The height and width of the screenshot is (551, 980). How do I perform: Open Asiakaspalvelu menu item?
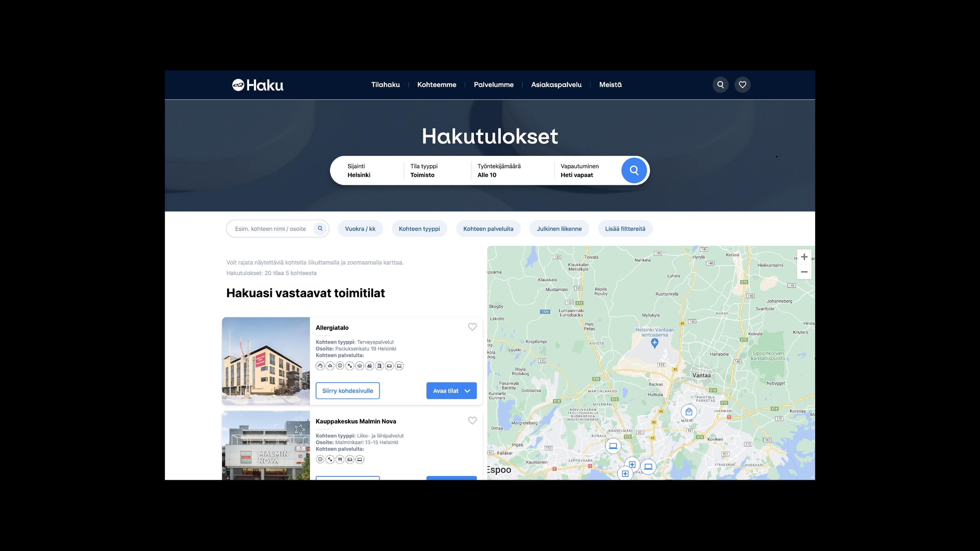pyautogui.click(x=556, y=84)
